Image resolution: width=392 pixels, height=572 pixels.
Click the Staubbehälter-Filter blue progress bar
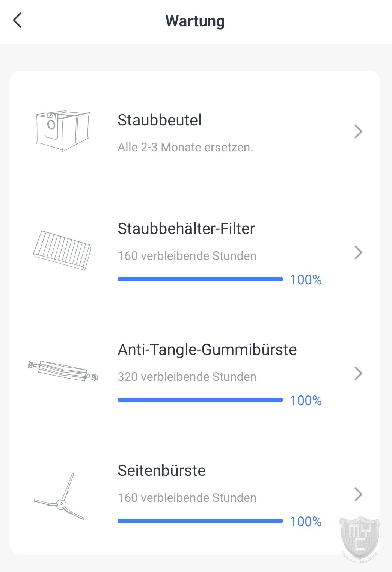(200, 279)
